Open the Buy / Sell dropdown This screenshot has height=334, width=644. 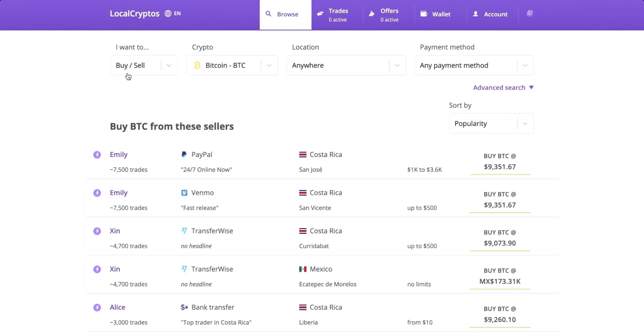144,65
